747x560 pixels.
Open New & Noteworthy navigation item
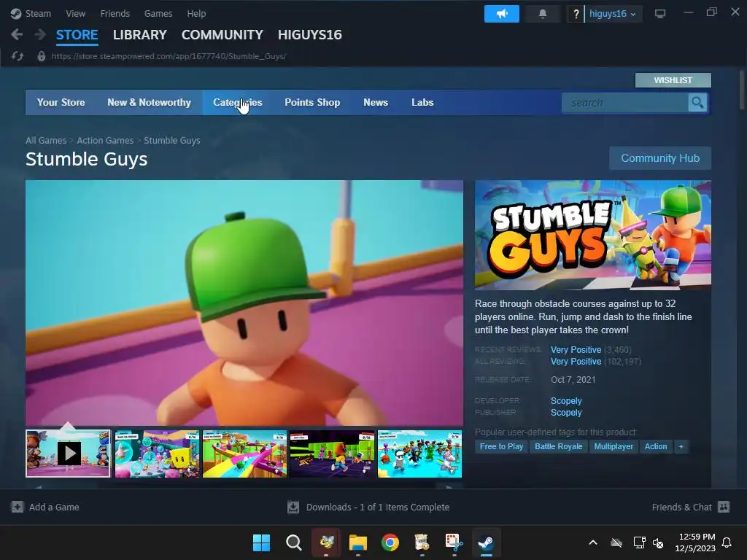click(x=149, y=102)
